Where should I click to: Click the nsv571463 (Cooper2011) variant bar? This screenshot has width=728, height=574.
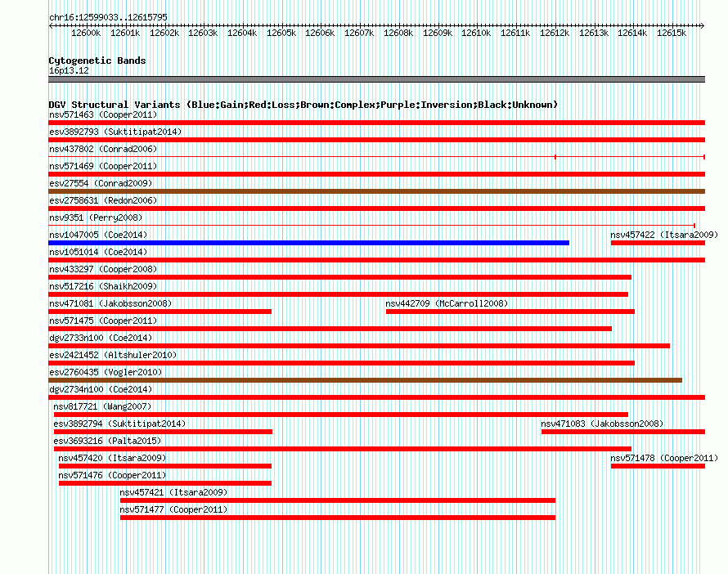[x=376, y=123]
